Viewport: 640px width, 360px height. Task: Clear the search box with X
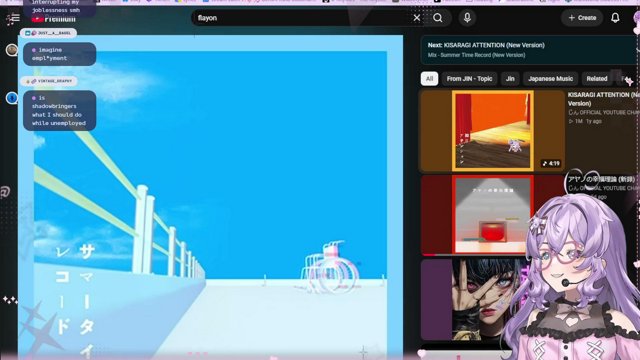(x=417, y=18)
